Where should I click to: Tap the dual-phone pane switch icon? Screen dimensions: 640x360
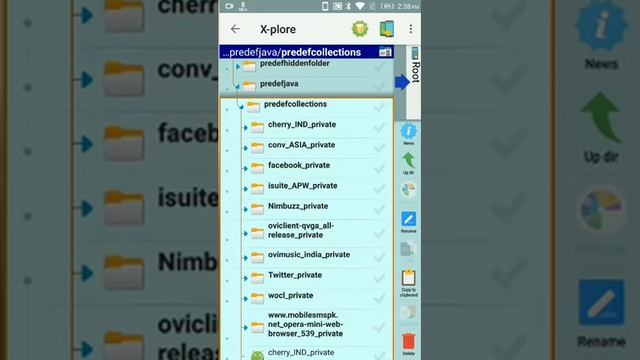[x=387, y=29]
